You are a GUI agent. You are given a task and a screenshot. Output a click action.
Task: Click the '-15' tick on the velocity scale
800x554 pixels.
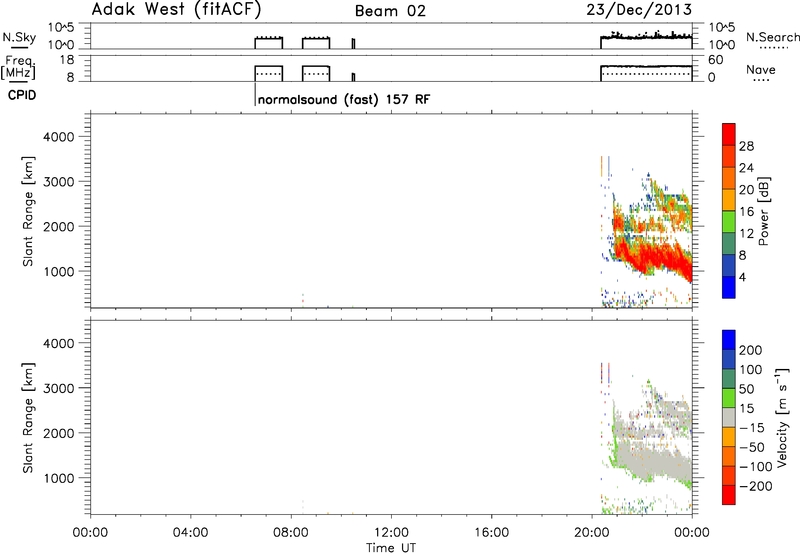(750, 428)
